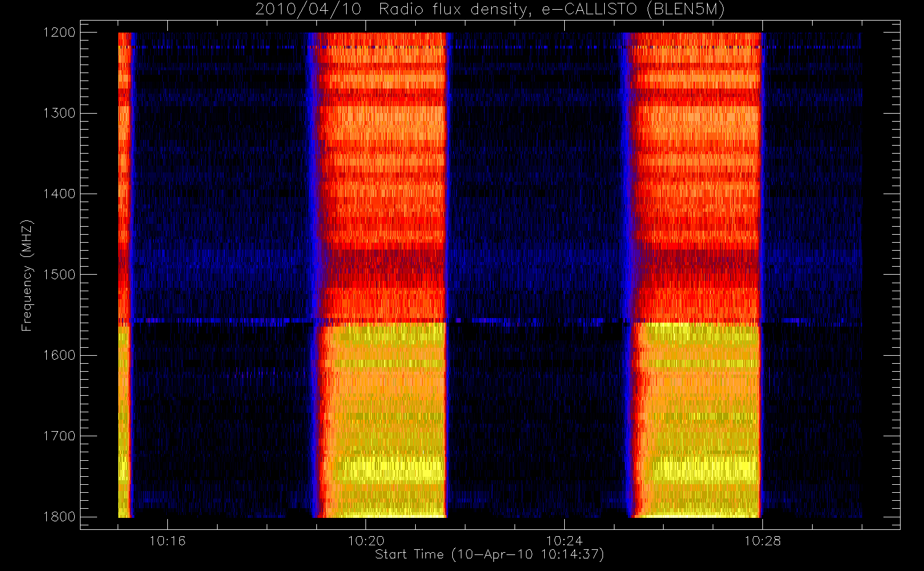The image size is (924, 571).
Task: Click the 1700 frequency tick label
Action: point(59,436)
